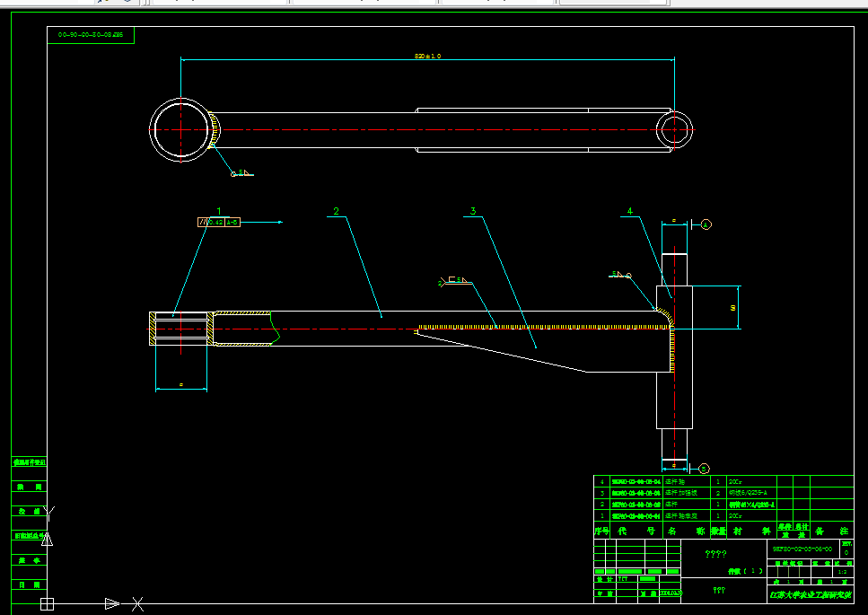
Task: Select width dimension below left bearing sleeve
Action: [x=181, y=386]
